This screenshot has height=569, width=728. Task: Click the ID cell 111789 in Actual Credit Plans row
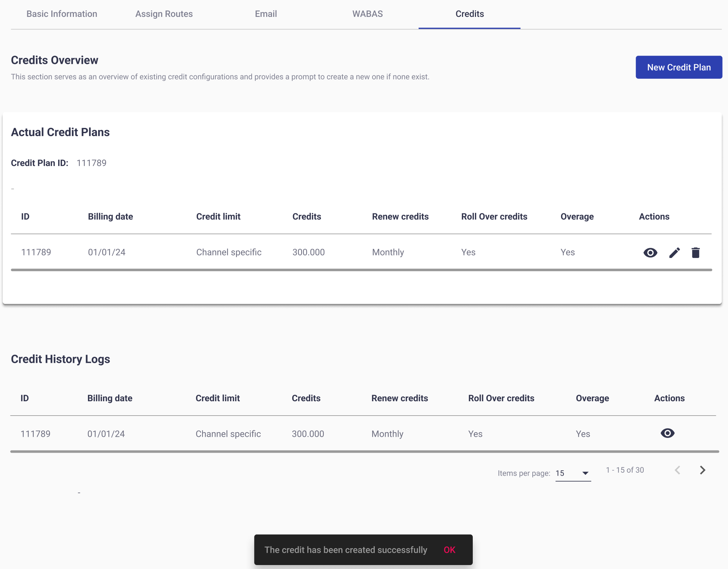tap(36, 252)
